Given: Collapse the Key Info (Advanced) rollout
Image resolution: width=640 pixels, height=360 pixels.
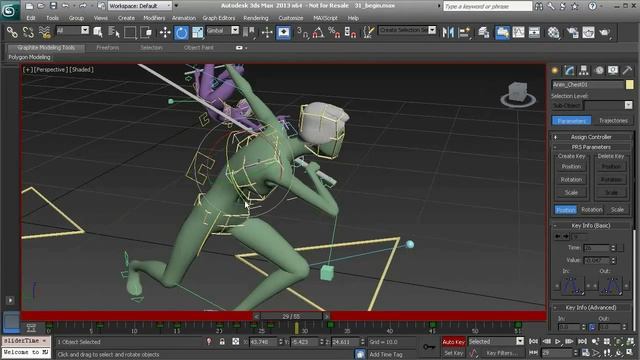Looking at the screenshot, I should (x=591, y=307).
